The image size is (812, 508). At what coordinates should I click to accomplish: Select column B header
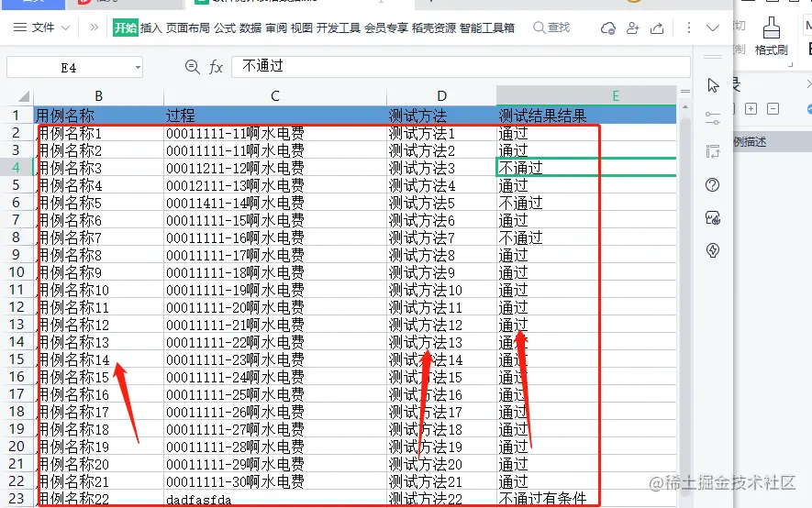[99, 96]
